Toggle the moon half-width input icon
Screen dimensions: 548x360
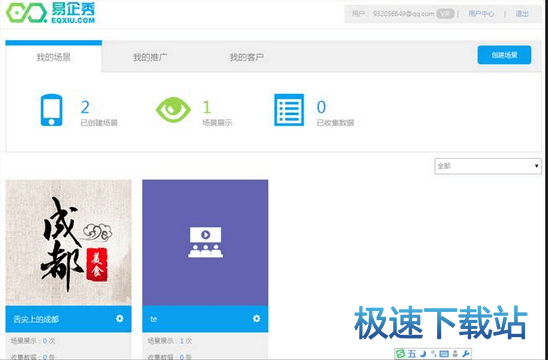(x=423, y=354)
